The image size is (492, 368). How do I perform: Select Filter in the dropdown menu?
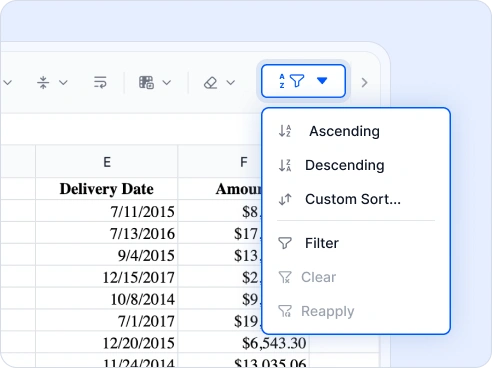pyautogui.click(x=356, y=243)
